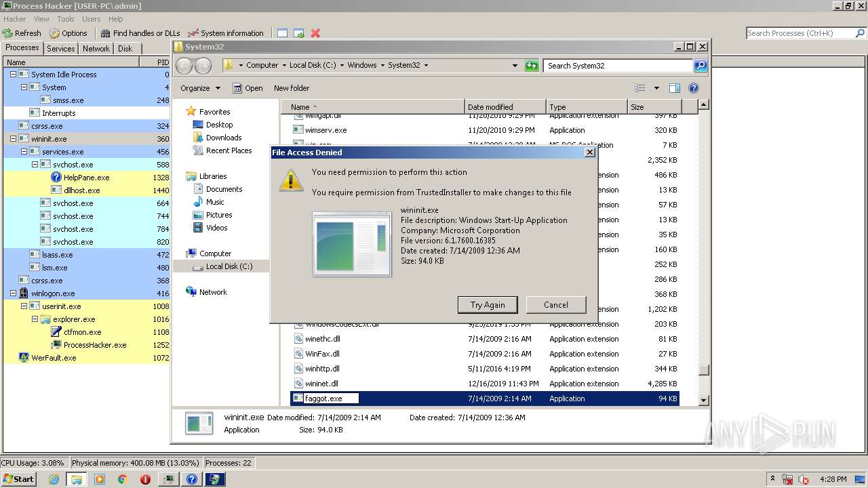The width and height of the screenshot is (868, 488).
Task: Open Internet Explorer from taskbar
Action: pyautogui.click(x=54, y=479)
